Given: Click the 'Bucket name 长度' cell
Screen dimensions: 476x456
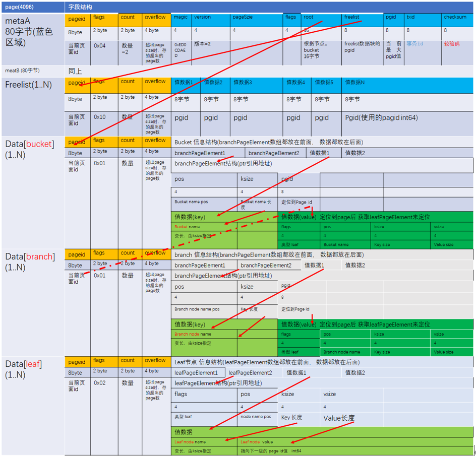Looking at the screenshot, I should pyautogui.click(x=257, y=205).
